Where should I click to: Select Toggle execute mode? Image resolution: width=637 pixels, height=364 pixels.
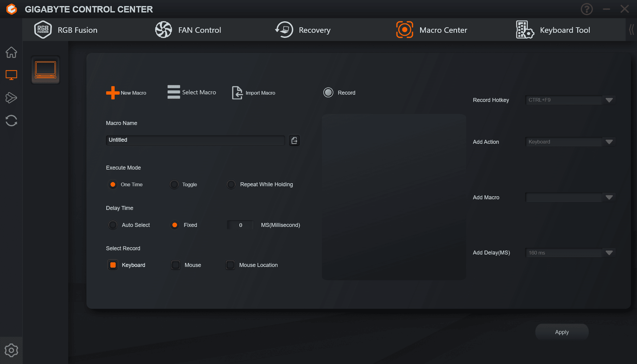tap(174, 184)
